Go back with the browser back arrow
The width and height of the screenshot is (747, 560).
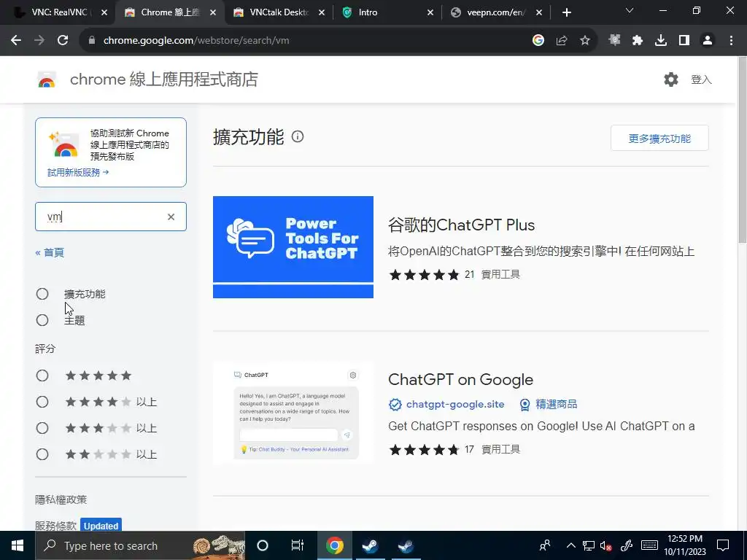pyautogui.click(x=16, y=41)
